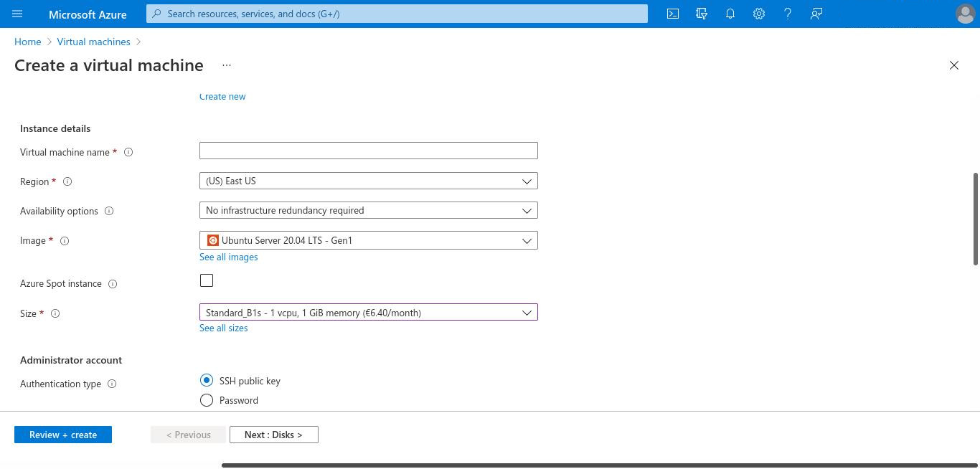Open the Help question mark menu
Screen dimensions: 980x469
click(788, 14)
